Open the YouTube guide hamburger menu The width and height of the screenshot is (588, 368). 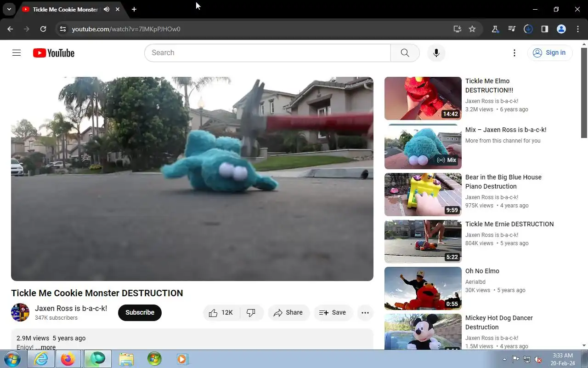pyautogui.click(x=17, y=53)
